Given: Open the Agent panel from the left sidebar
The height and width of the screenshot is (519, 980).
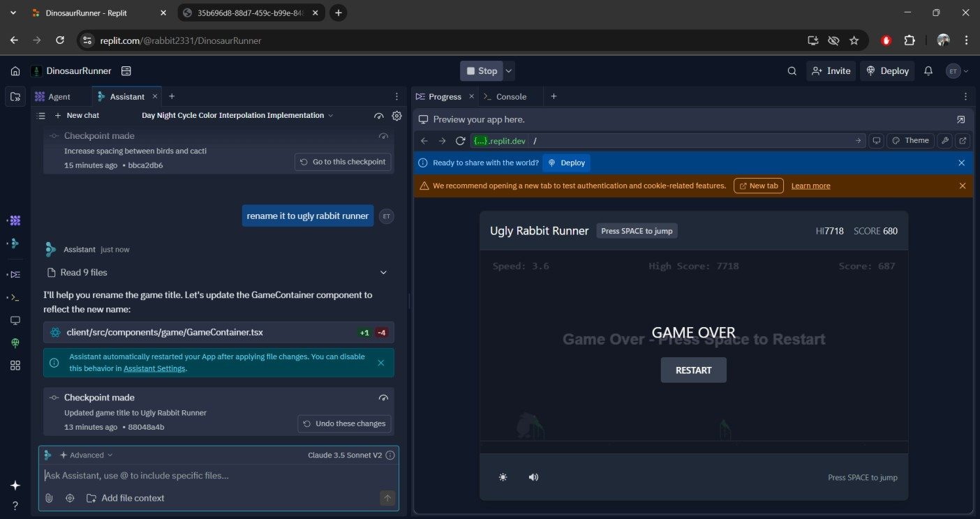Looking at the screenshot, I should (15, 220).
